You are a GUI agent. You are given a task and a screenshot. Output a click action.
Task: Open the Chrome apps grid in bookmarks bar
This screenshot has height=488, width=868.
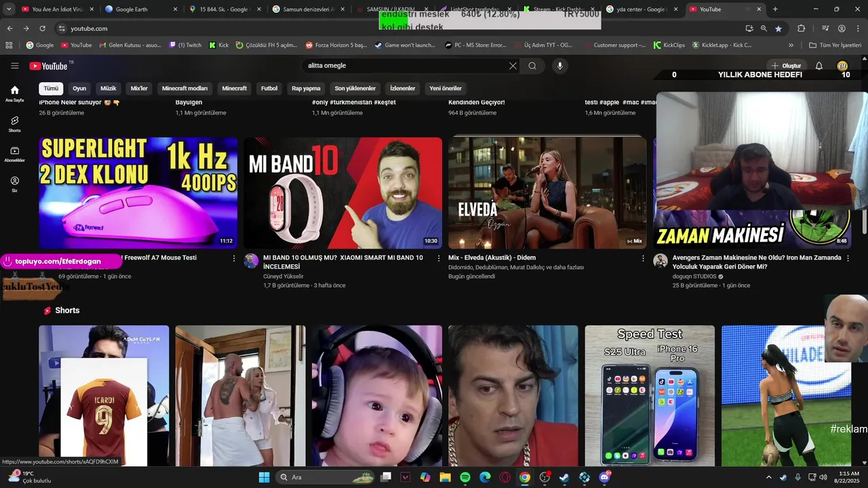click(9, 45)
